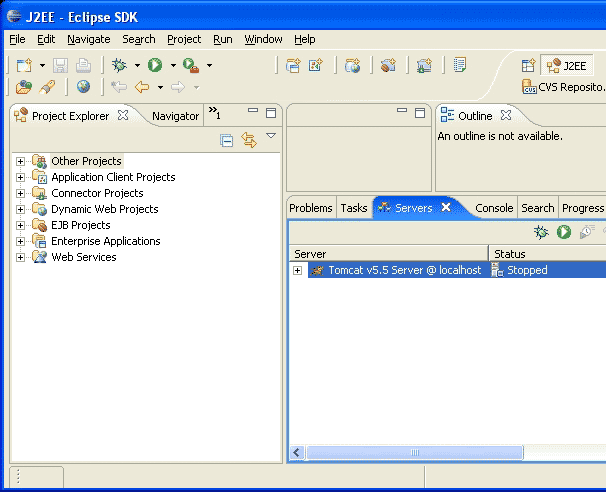606x492 pixels.
Task: Start the server from Servers view toolbar
Action: click(x=564, y=232)
